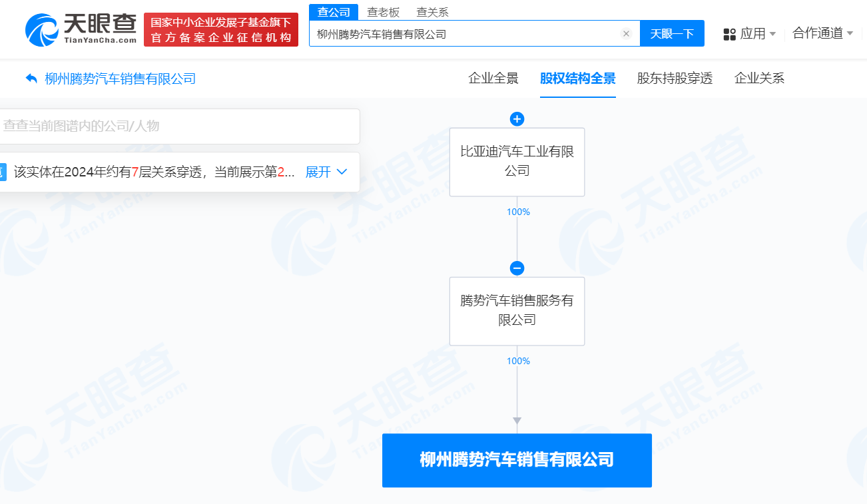The width and height of the screenshot is (867, 504).
Task: Click the graph search input field
Action: (x=180, y=126)
